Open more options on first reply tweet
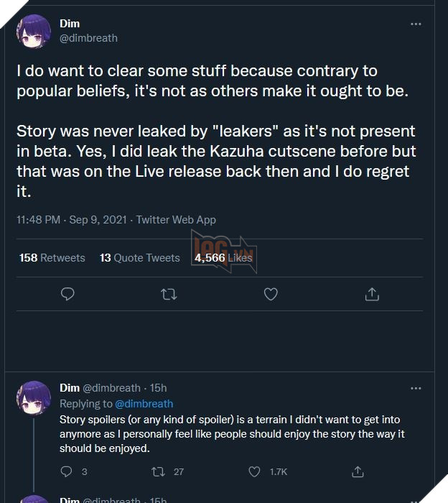The width and height of the screenshot is (448, 503). point(416,388)
